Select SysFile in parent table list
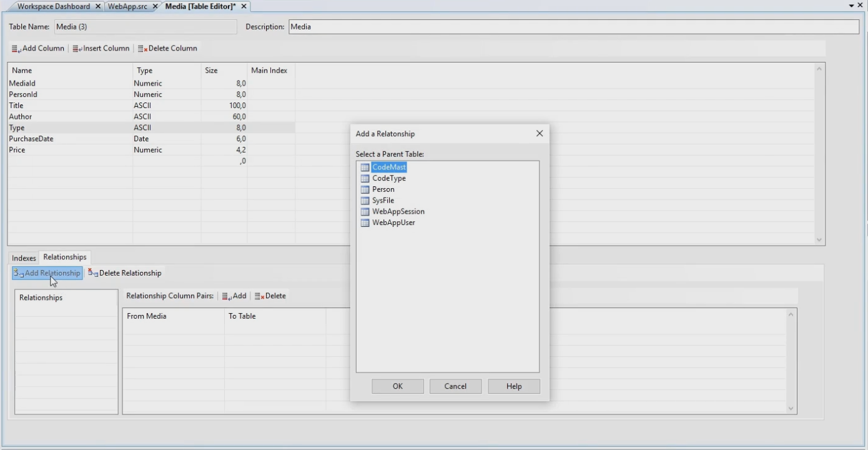The height and width of the screenshot is (450, 868). (383, 201)
